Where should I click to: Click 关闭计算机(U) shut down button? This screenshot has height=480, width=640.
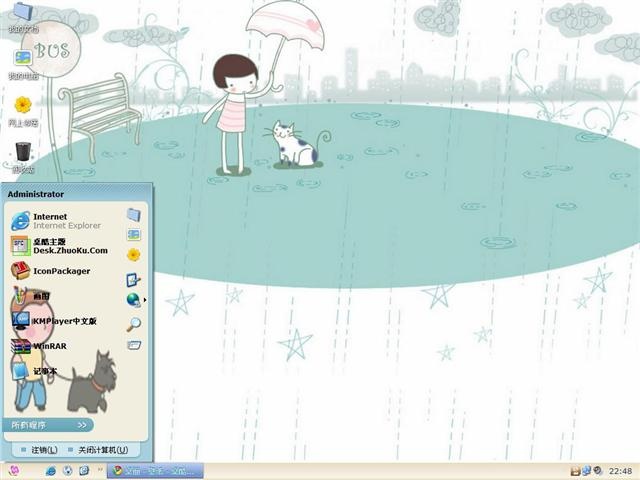98,450
